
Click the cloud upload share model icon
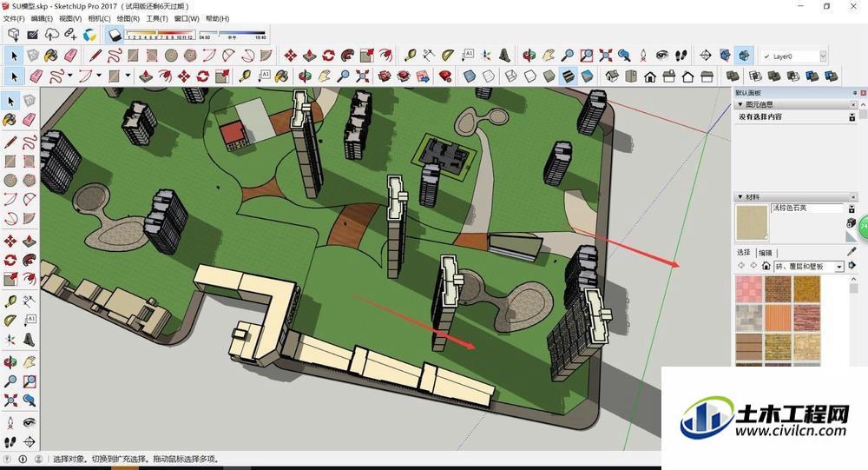(x=51, y=35)
